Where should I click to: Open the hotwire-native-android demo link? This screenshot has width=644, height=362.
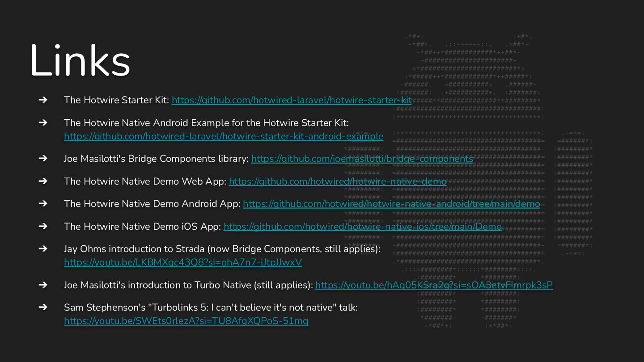[392, 204]
